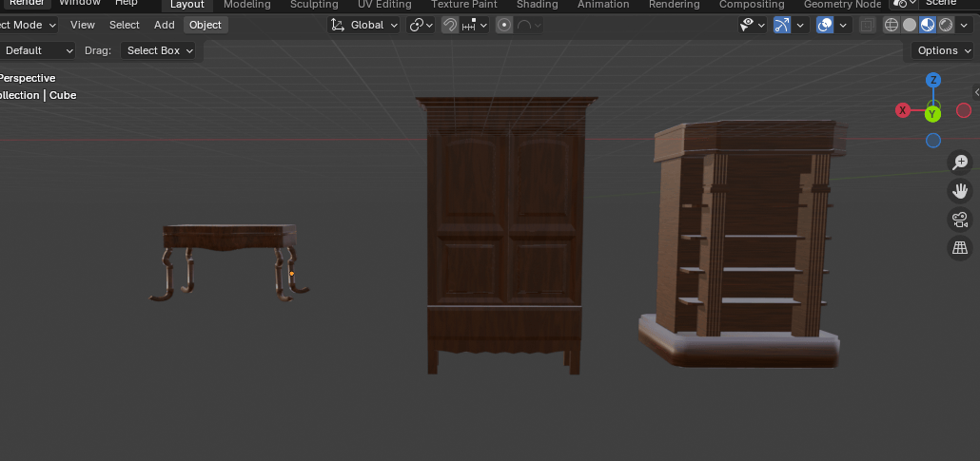The image size is (980, 461).
Task: Open Global transform orientation dropdown
Action: (365, 25)
